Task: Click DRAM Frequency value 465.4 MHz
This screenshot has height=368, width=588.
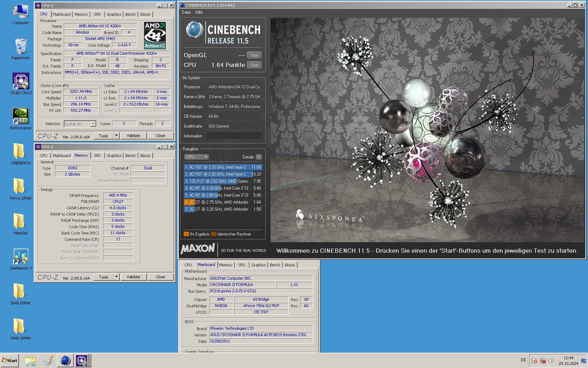Action: click(x=118, y=195)
